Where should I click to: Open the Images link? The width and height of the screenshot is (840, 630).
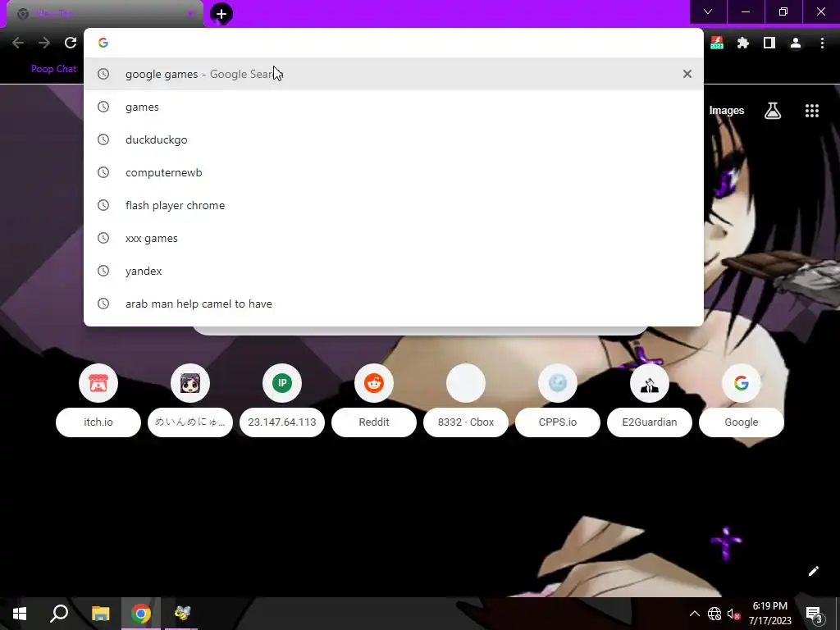727,111
